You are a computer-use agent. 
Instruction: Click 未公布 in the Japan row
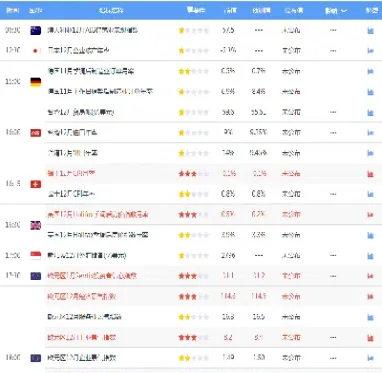pyautogui.click(x=291, y=51)
